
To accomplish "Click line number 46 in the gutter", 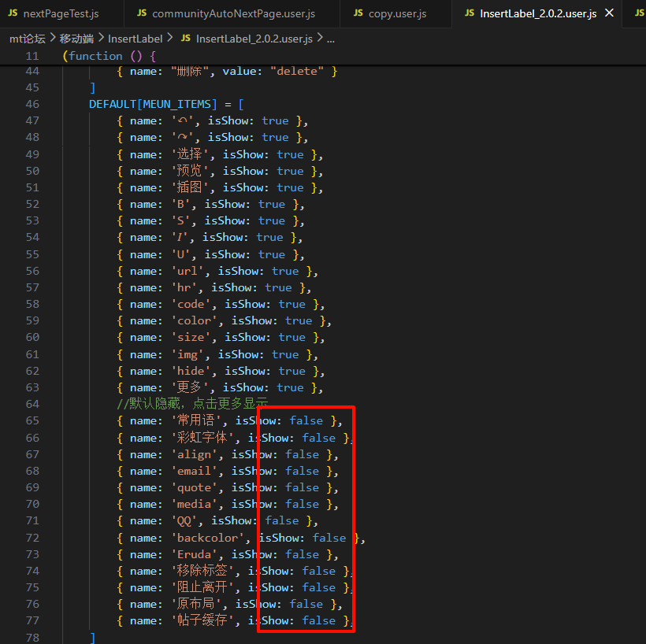I will click(32, 104).
